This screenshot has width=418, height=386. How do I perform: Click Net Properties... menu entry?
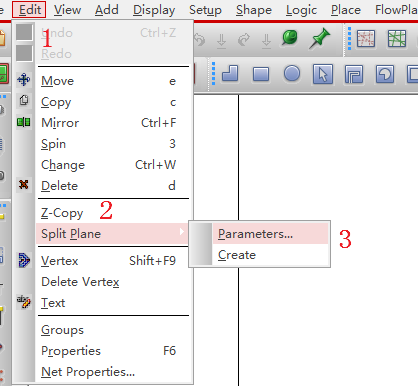(x=88, y=372)
